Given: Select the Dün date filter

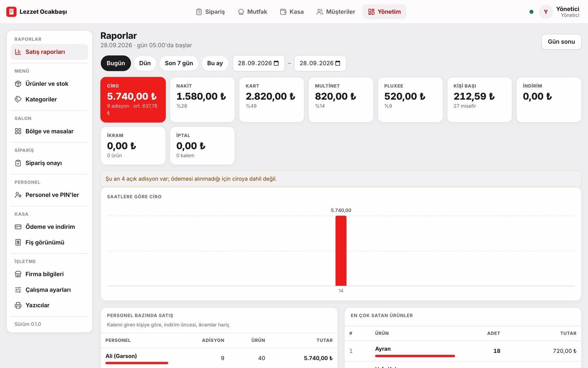Looking at the screenshot, I should [145, 63].
